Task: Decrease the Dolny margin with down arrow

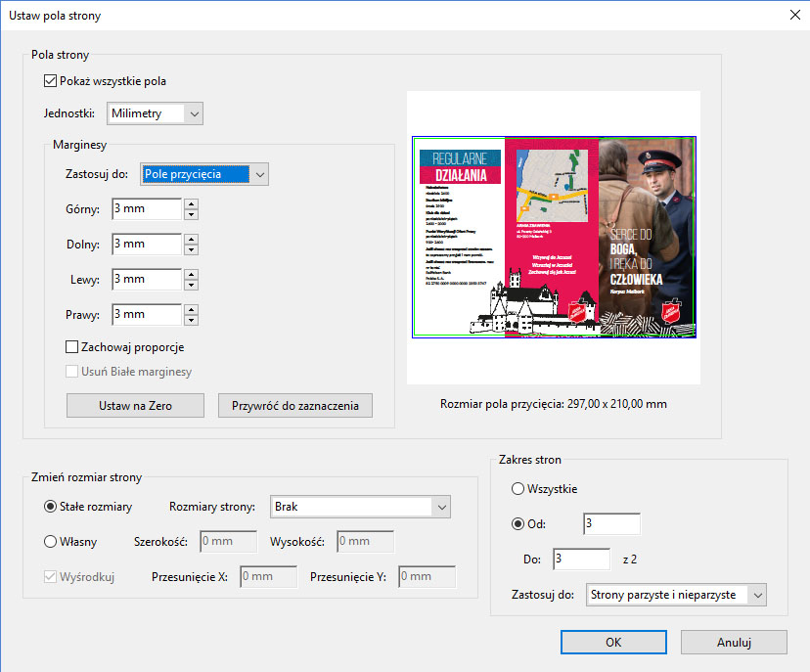Action: [x=192, y=249]
